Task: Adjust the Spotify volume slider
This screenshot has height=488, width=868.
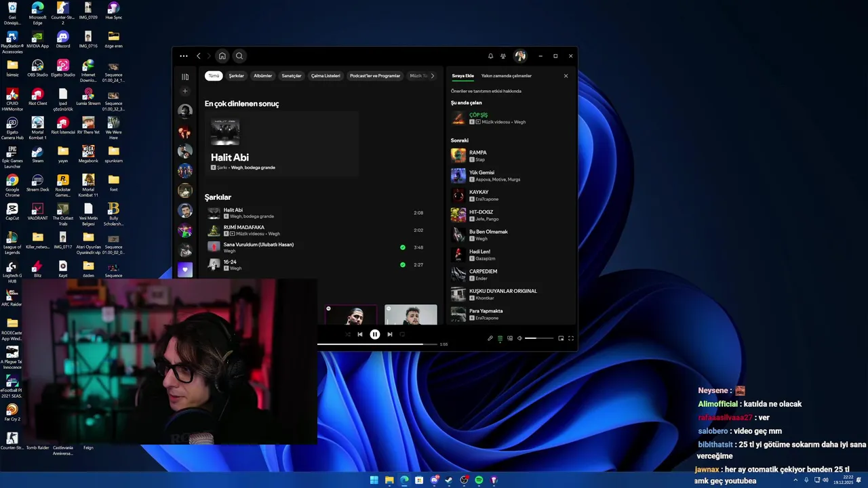Action: [x=539, y=338]
